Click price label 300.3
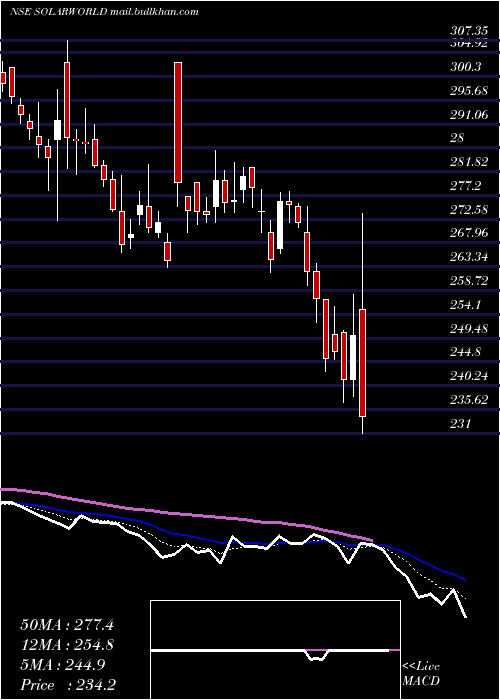 pyautogui.click(x=466, y=67)
